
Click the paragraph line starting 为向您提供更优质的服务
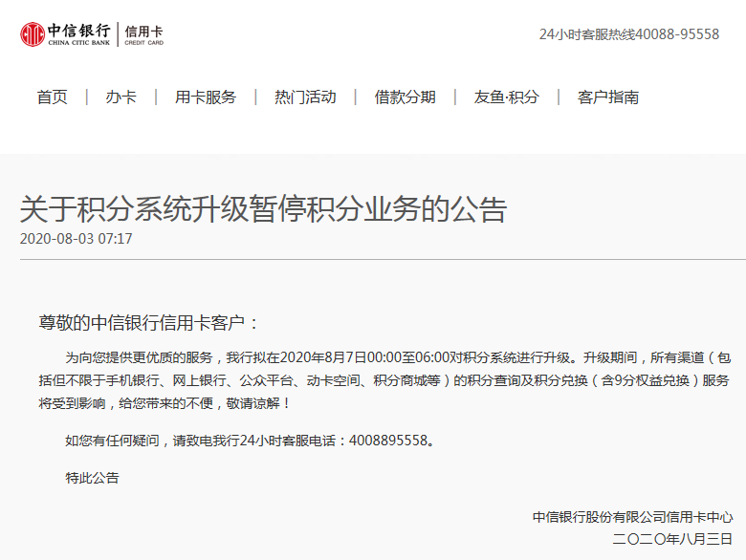398,357
